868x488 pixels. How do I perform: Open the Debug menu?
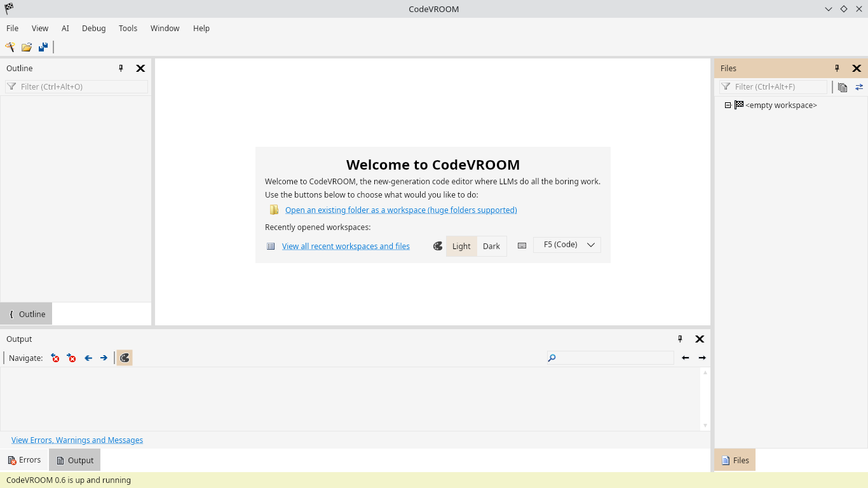pyautogui.click(x=93, y=28)
